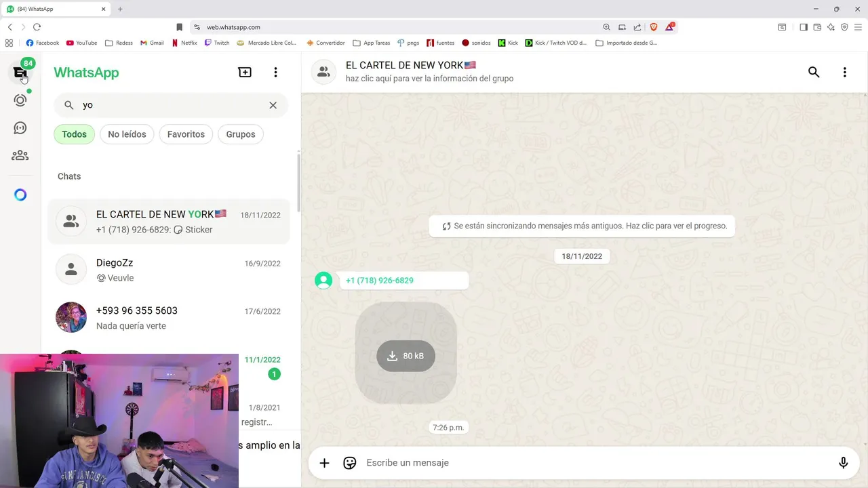The width and height of the screenshot is (868, 488).
Task: Select the 'No leídos' filter
Action: click(x=127, y=134)
